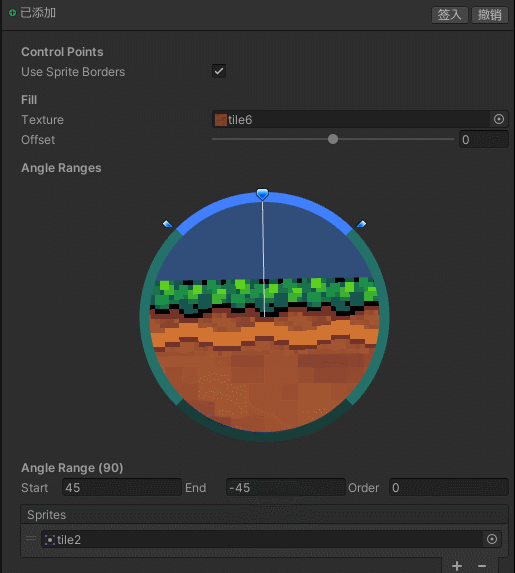Select the tile6 texture field
Screen dimensions: 515x573
coord(351,119)
